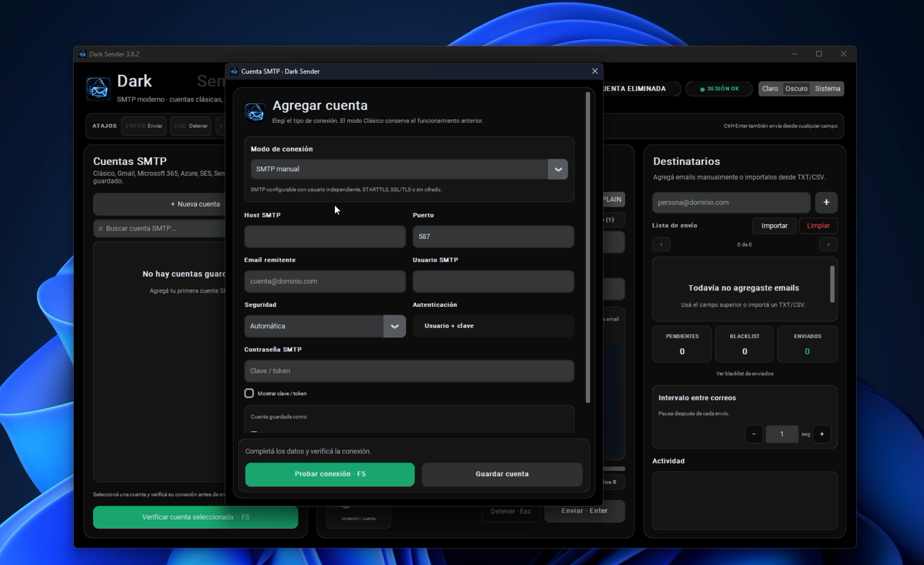
Task: Click the BLACKLIST counter card
Action: (744, 344)
